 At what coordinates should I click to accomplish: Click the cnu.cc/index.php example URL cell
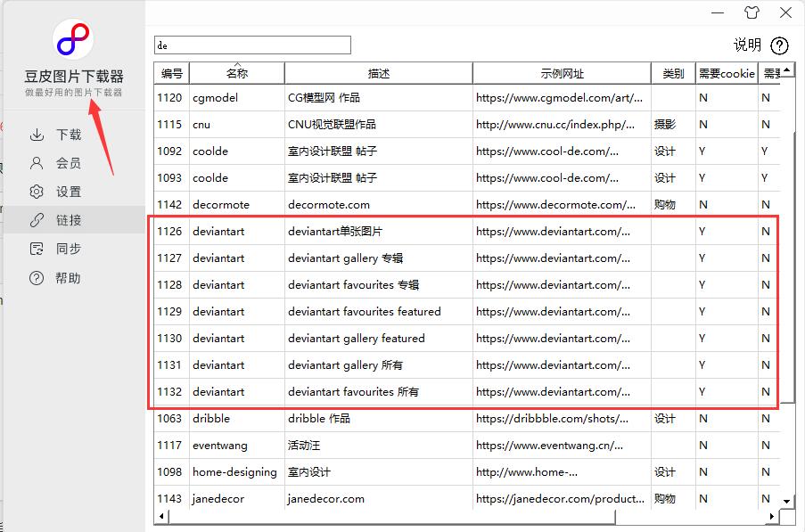point(562,124)
